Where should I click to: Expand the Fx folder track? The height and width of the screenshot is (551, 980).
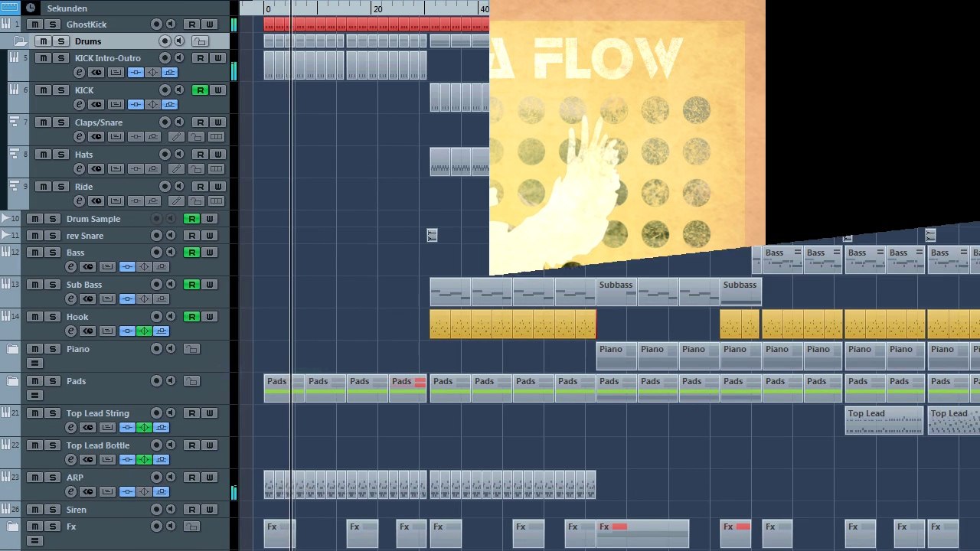point(12,527)
